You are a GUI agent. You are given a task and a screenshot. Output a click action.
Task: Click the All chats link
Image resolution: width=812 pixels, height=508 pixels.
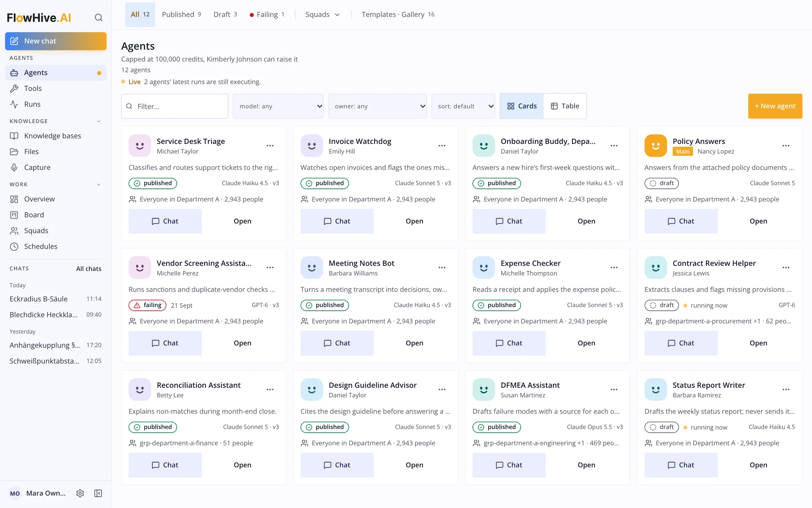[89, 269]
